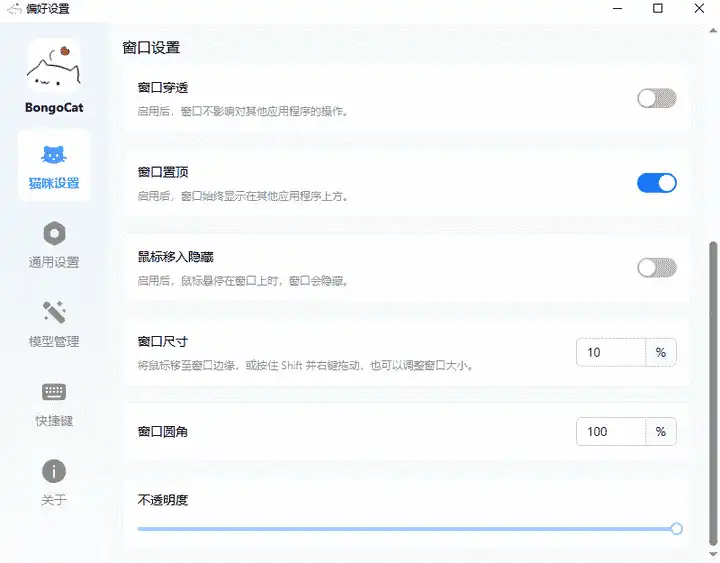
Task: Click the middle of the 不透明度 slider track
Action: (407, 529)
